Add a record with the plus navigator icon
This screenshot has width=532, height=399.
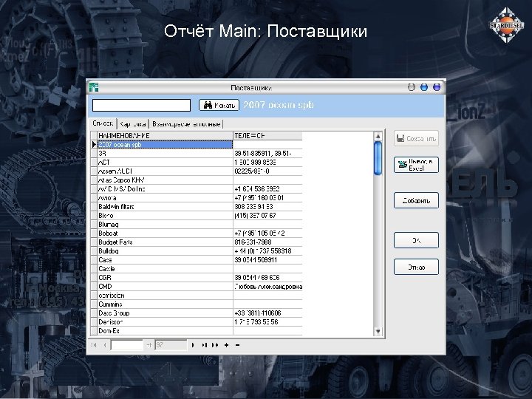pos(226,345)
